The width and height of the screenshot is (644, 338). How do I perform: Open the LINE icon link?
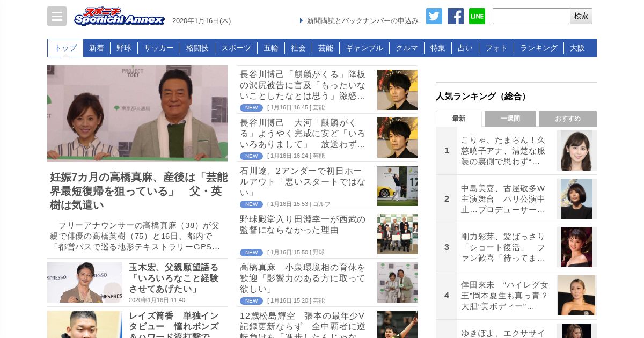click(477, 16)
